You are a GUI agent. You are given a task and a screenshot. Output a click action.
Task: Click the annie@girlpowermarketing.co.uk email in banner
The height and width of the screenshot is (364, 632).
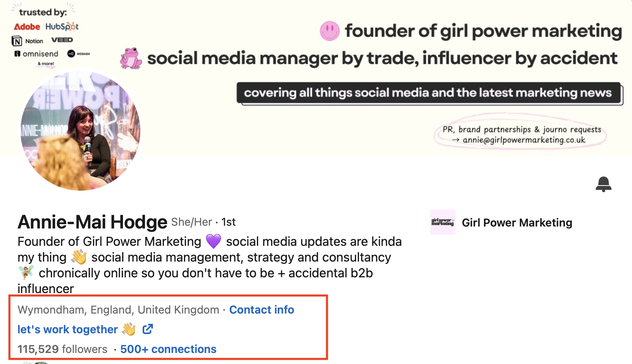(x=524, y=140)
